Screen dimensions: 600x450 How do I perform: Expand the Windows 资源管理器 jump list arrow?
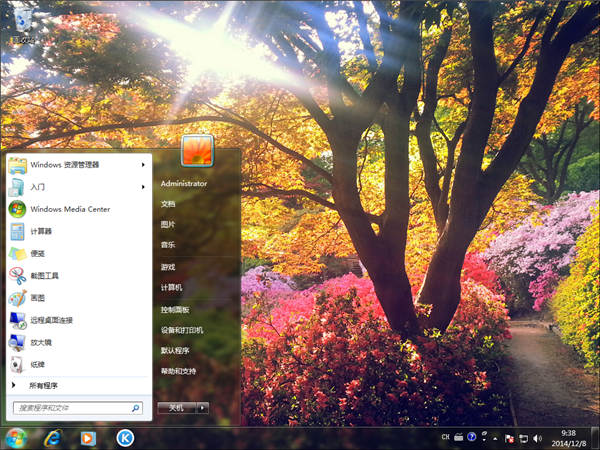click(x=143, y=165)
